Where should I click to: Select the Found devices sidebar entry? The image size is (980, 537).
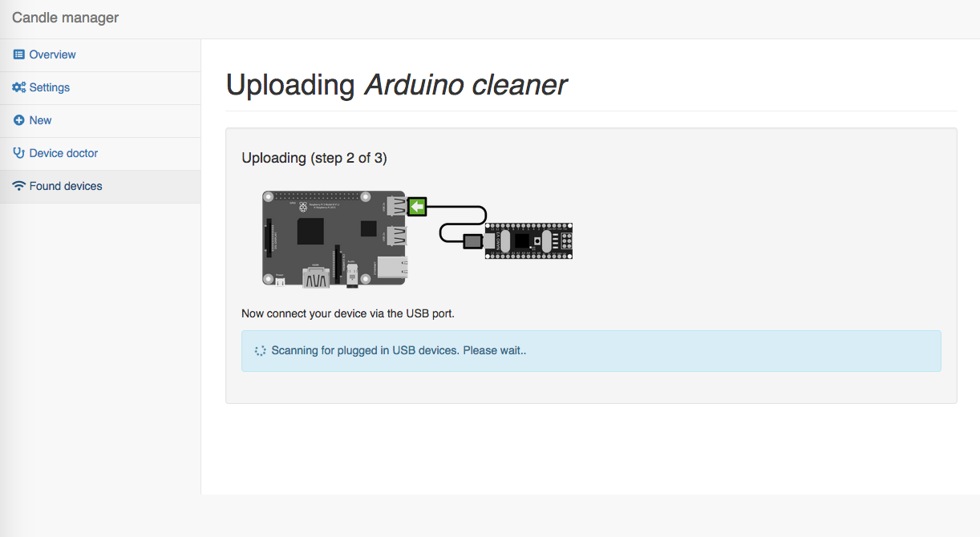point(100,186)
